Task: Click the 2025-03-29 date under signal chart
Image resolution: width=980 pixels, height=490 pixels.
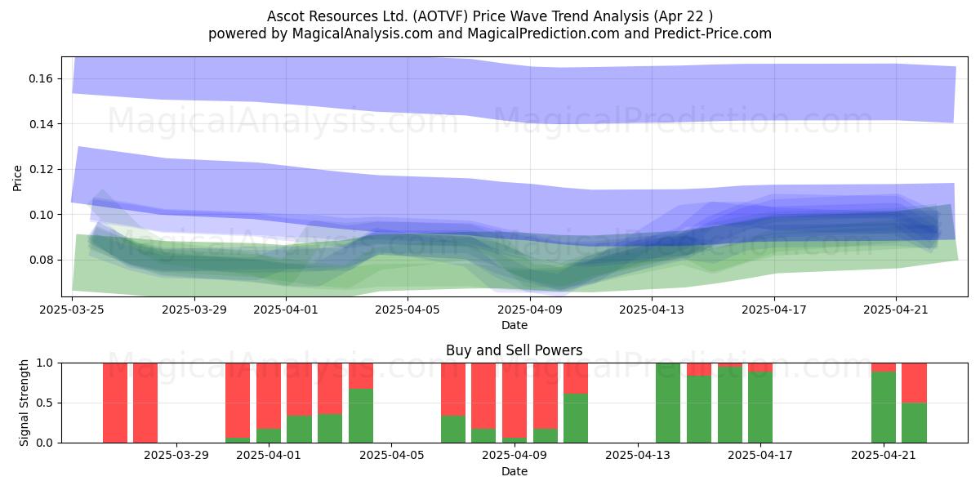Action: 176,456
